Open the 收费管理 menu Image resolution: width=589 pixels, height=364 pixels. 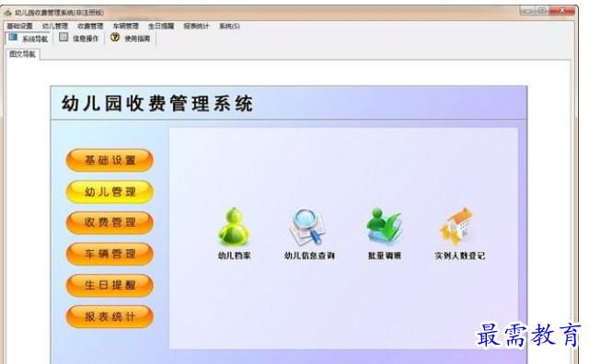pyautogui.click(x=90, y=26)
